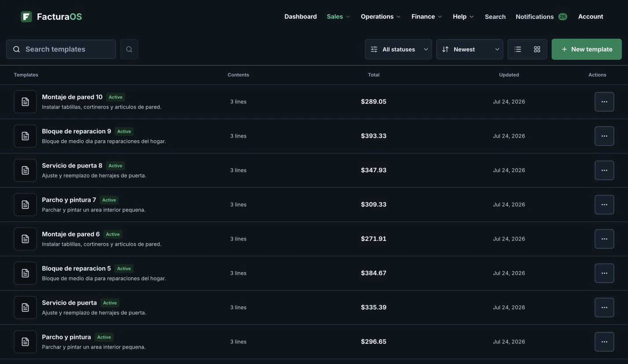
Task: Click the FacturaOS logo icon
Action: point(26,17)
